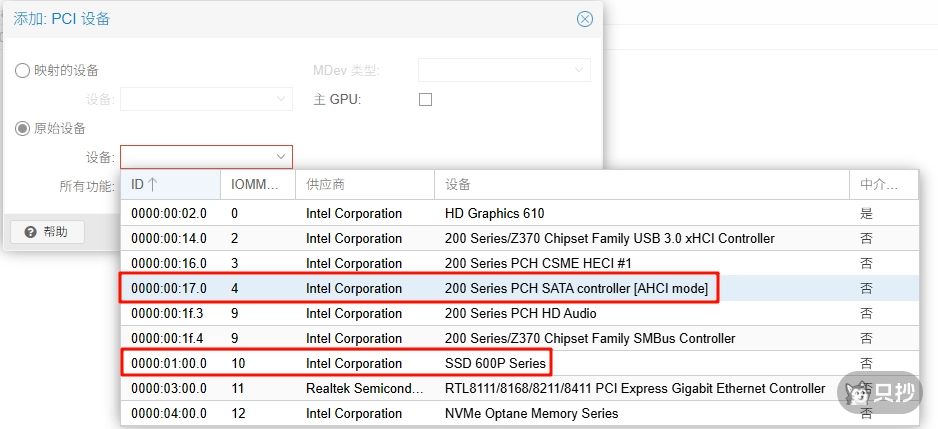This screenshot has width=938, height=429.
Task: Select the 原始设备 radio button
Action: pyautogui.click(x=22, y=128)
